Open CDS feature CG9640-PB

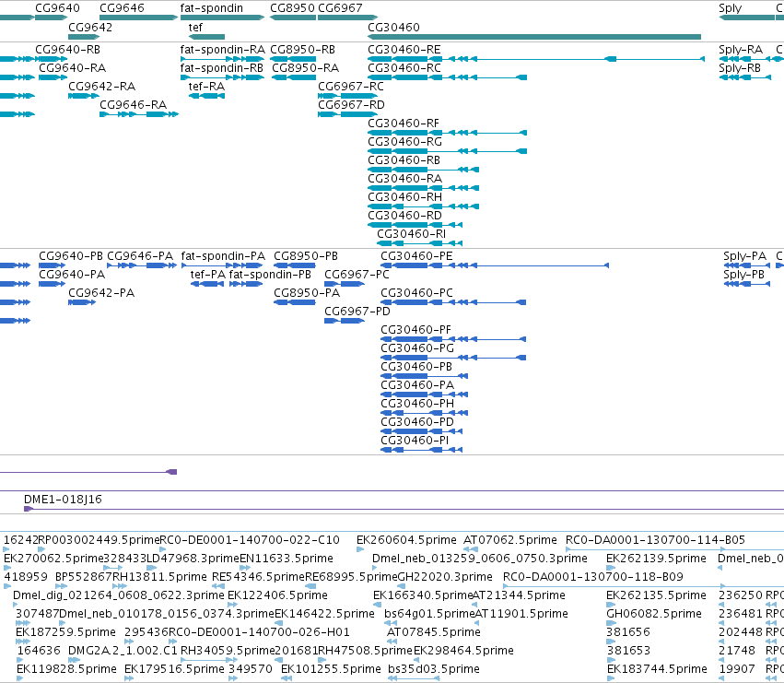point(71,256)
